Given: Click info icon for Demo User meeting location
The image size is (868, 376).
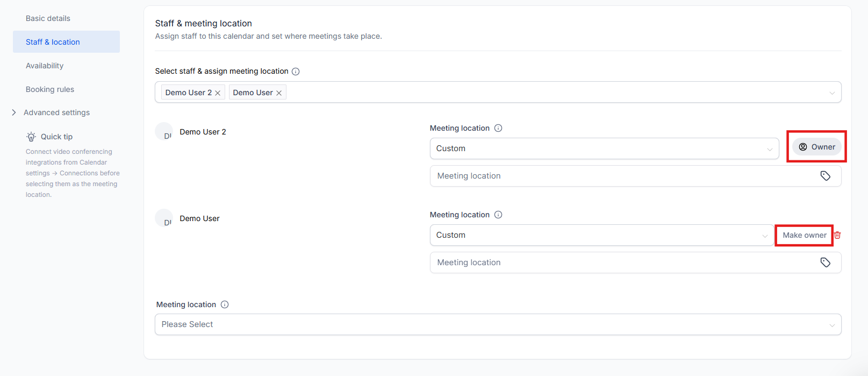Looking at the screenshot, I should click(x=498, y=215).
